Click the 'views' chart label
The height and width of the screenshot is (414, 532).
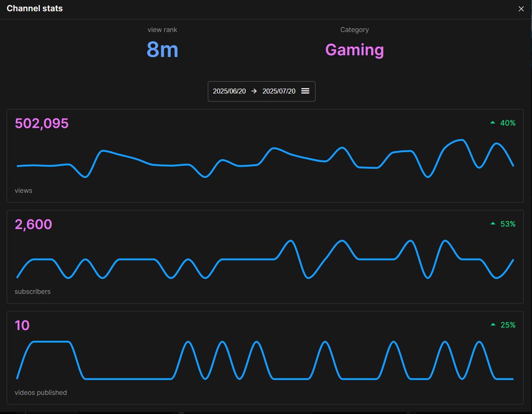(23, 191)
